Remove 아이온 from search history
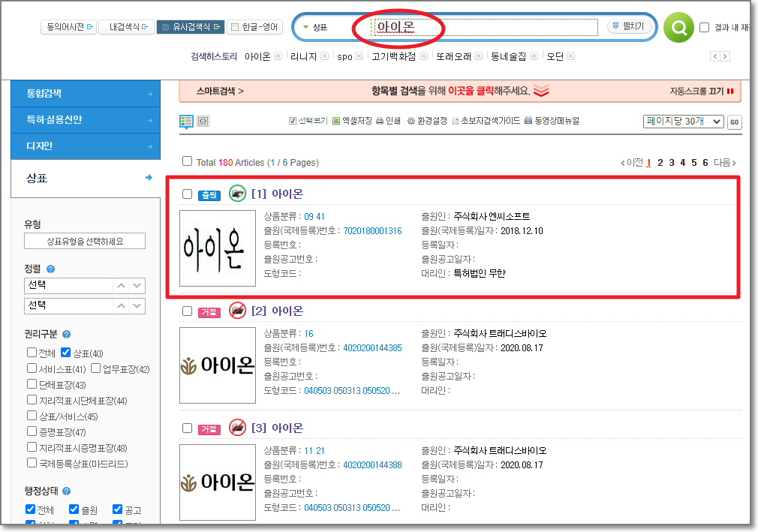 point(278,56)
